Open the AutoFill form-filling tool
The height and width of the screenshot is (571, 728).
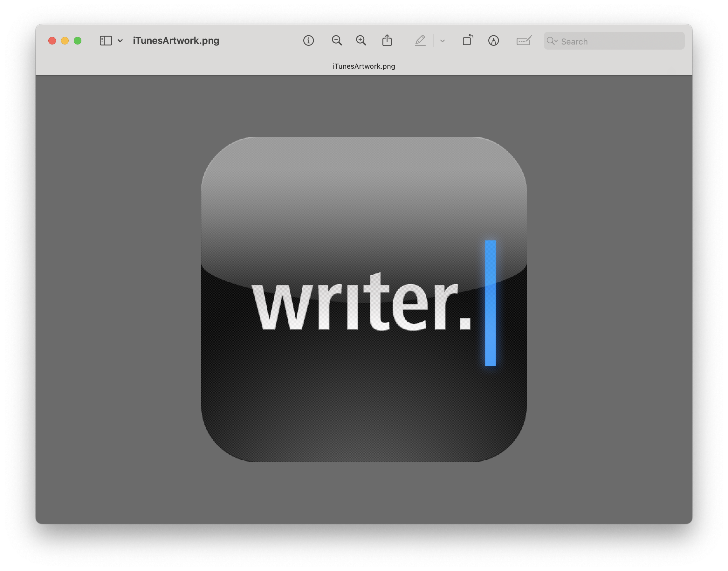point(524,41)
